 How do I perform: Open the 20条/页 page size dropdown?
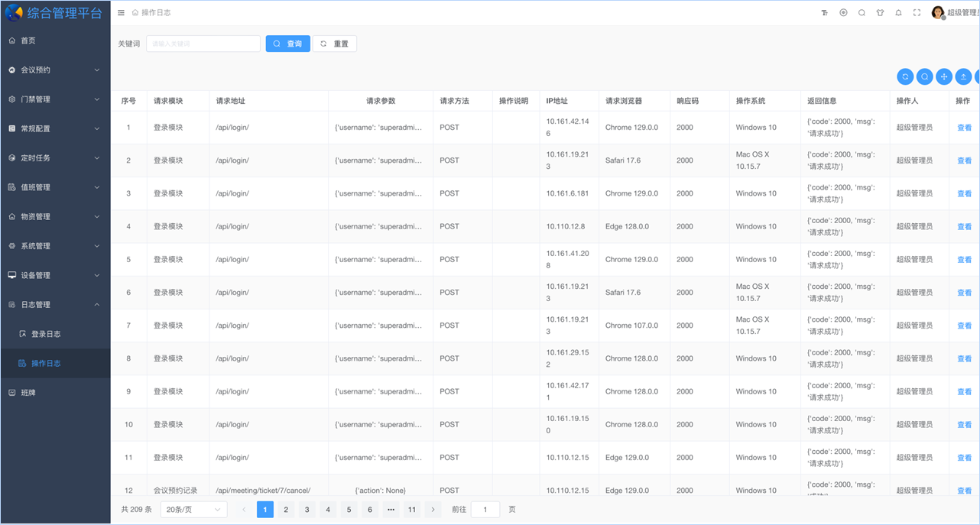193,510
